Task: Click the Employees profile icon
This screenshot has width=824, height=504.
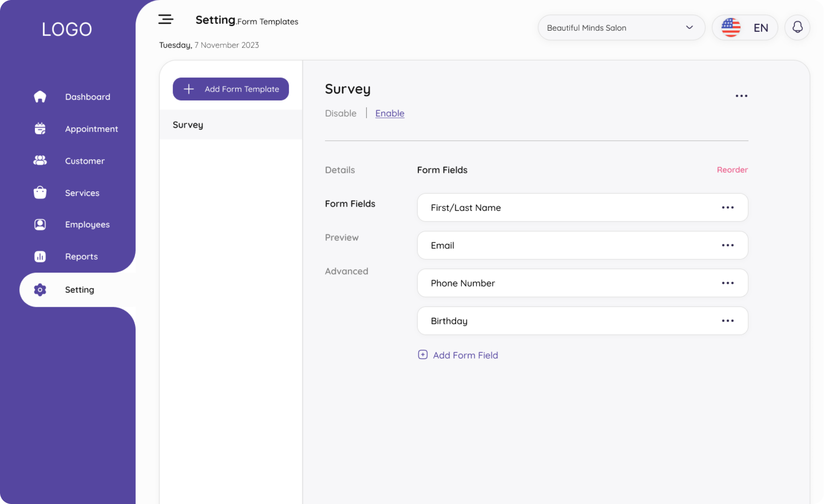Action: point(40,224)
